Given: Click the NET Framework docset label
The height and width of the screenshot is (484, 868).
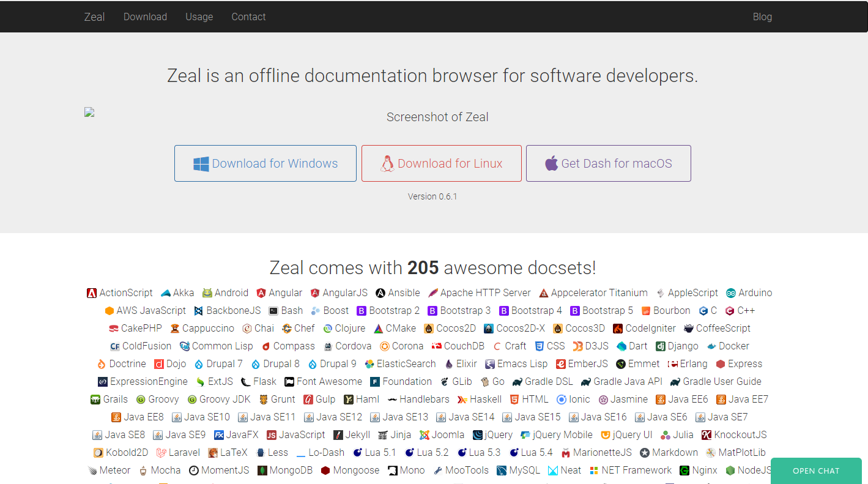Looking at the screenshot, I should click(636, 471).
